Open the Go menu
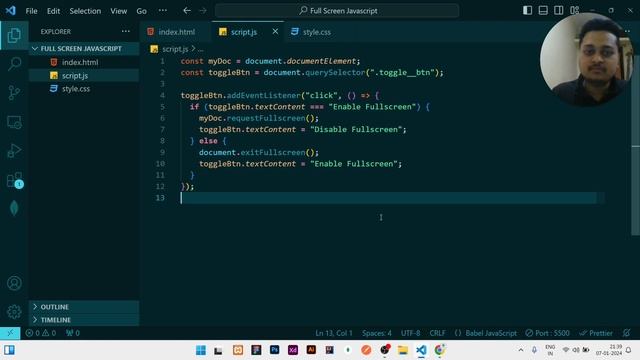The height and width of the screenshot is (360, 640). [141, 11]
